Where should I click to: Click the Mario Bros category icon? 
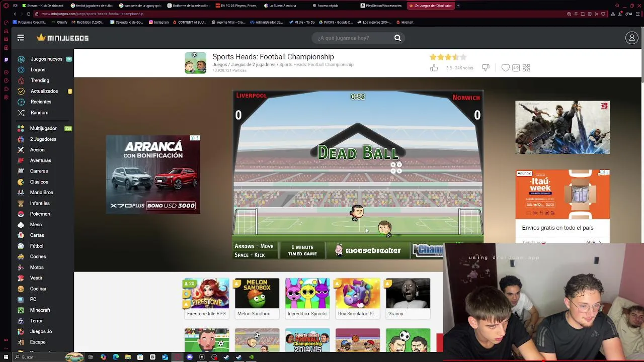coord(21,193)
